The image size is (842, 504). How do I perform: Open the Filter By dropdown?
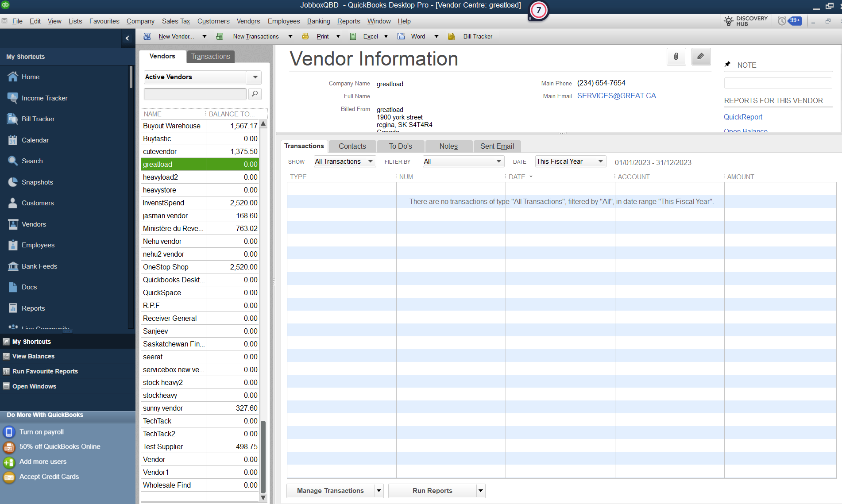[x=463, y=162]
